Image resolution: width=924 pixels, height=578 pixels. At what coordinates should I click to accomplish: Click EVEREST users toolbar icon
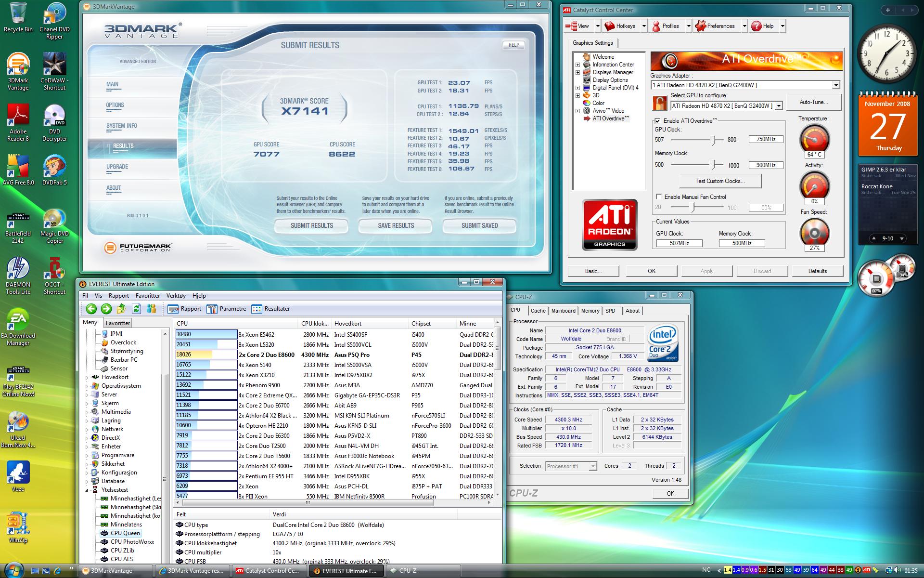152,309
